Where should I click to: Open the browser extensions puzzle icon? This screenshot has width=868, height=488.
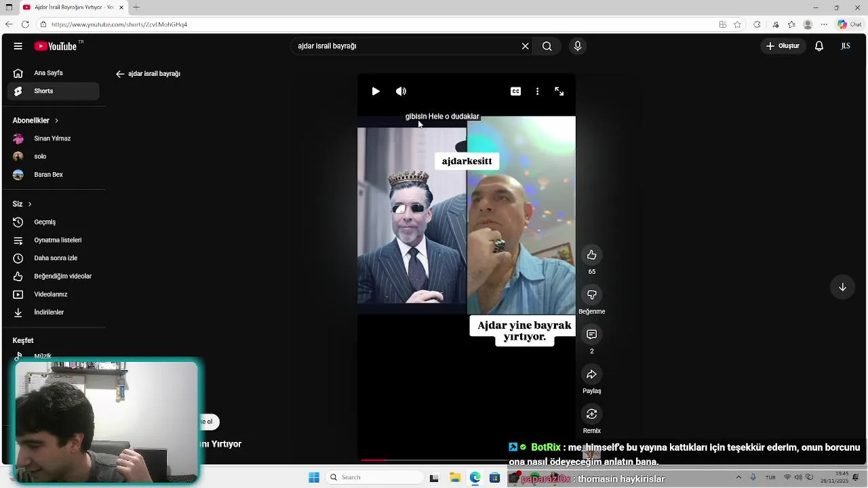point(757,24)
